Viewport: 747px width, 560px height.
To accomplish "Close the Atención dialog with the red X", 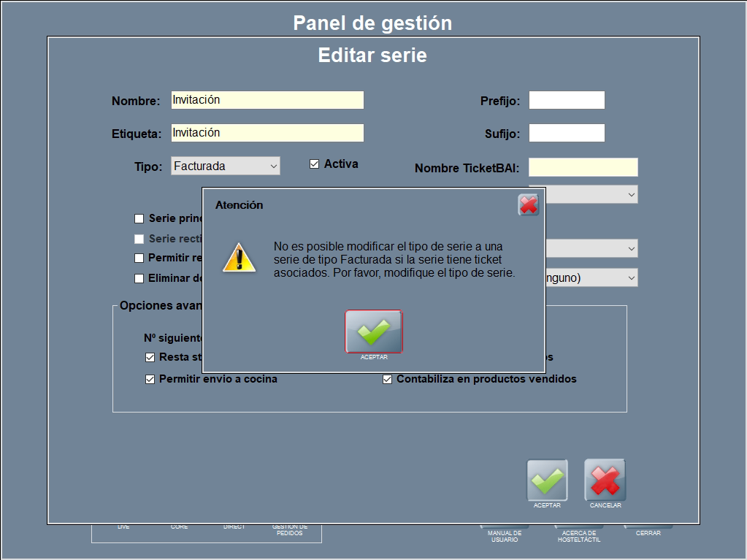I will click(528, 204).
